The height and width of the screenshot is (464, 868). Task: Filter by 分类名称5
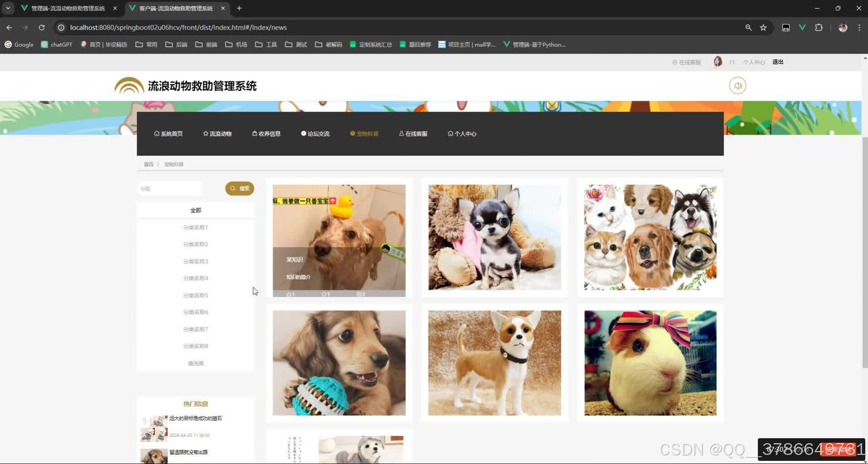coord(196,295)
